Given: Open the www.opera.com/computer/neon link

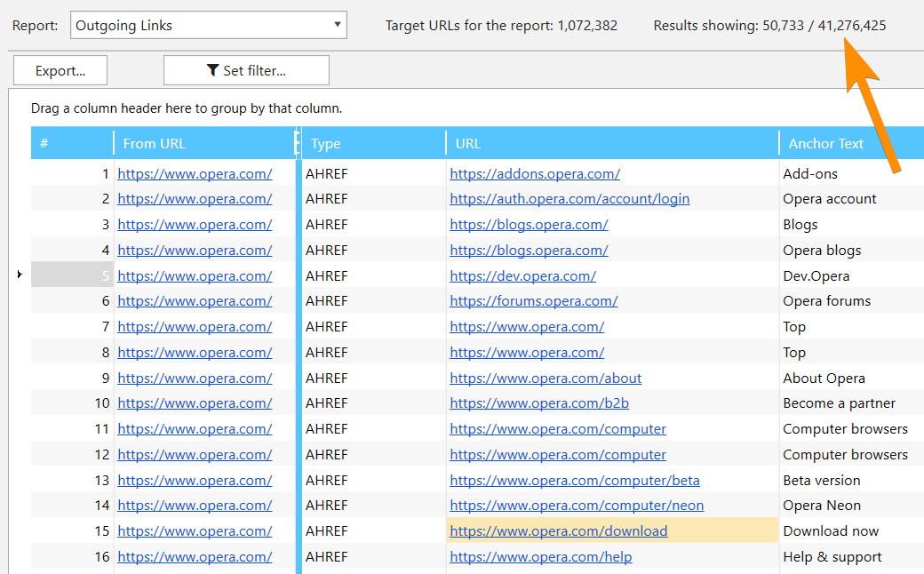Looking at the screenshot, I should [x=577, y=506].
